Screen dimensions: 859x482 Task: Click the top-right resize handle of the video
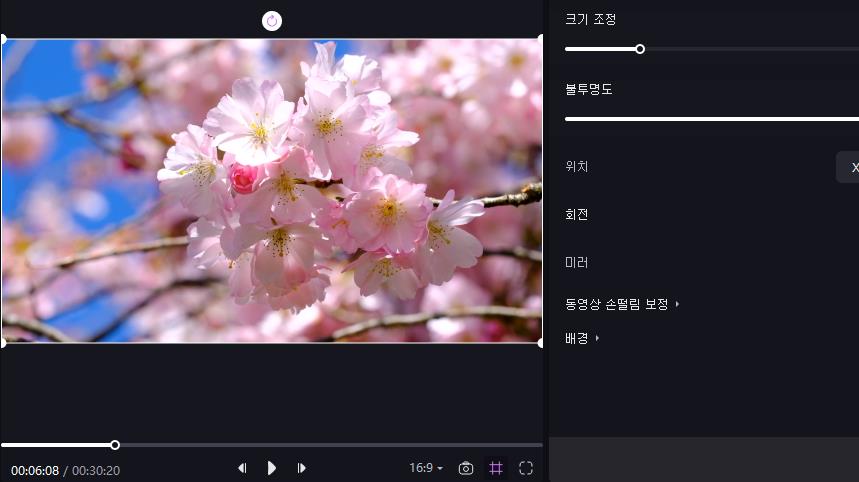click(541, 39)
